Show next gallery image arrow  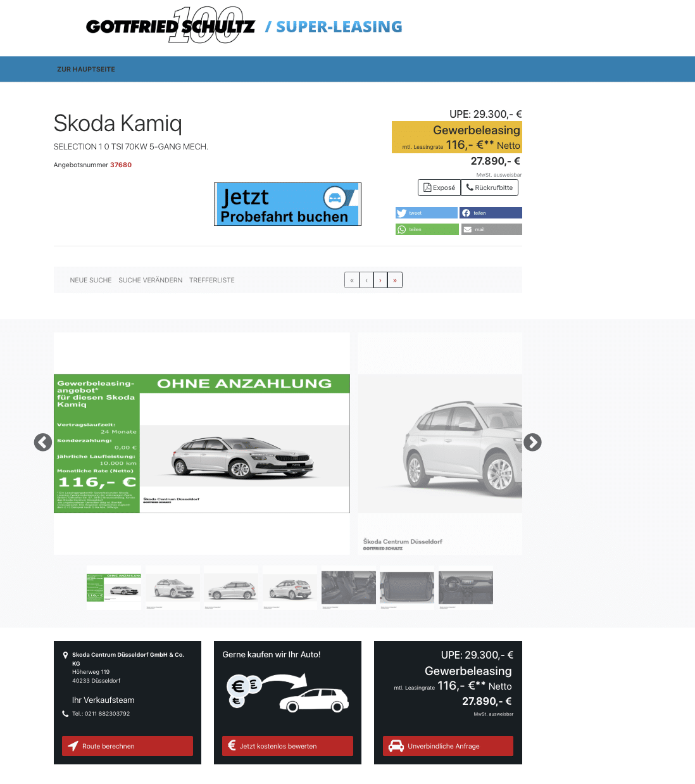(532, 442)
